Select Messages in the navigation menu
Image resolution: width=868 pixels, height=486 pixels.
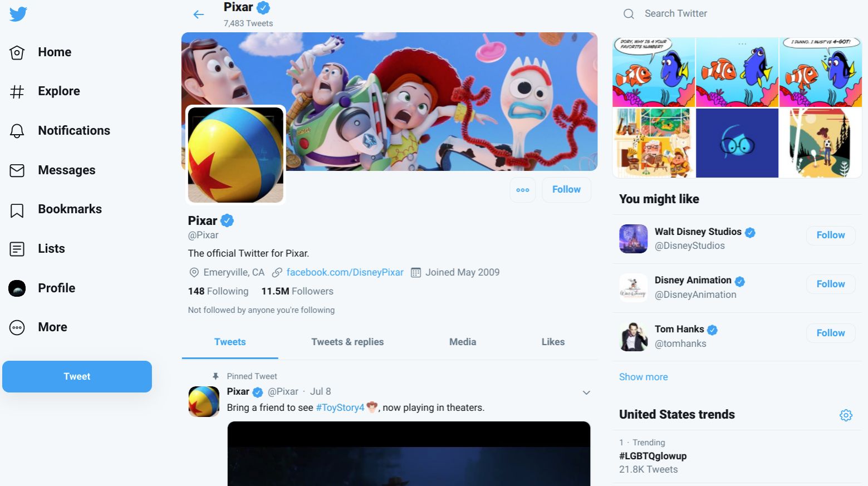pyautogui.click(x=67, y=170)
